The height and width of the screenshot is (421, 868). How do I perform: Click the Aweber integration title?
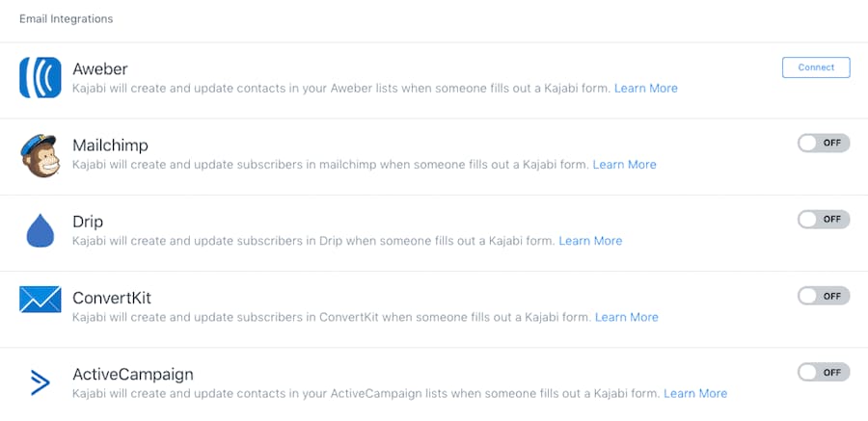point(100,69)
